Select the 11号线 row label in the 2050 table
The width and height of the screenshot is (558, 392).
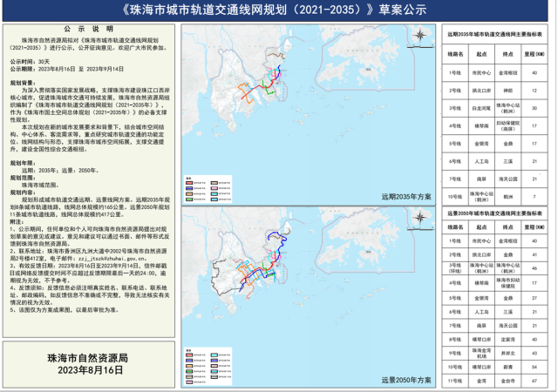tap(455, 381)
